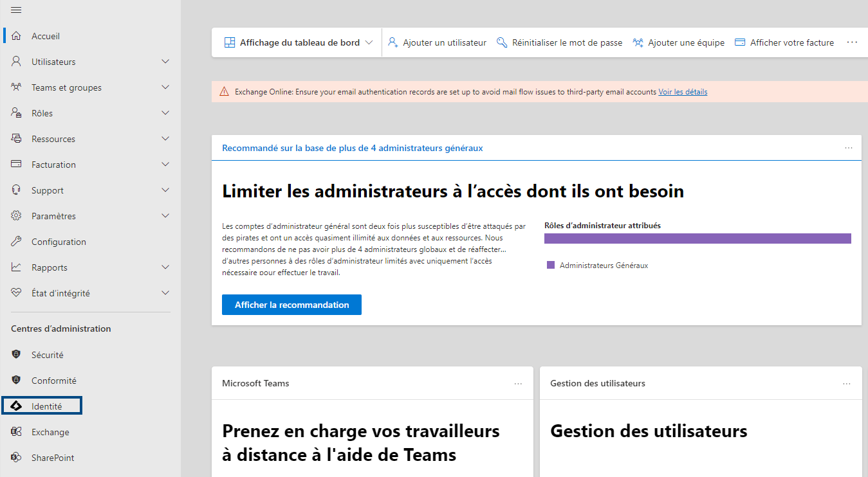Click the hamburger navigation menu icon
Image resolution: width=868 pixels, height=477 pixels.
pos(16,10)
